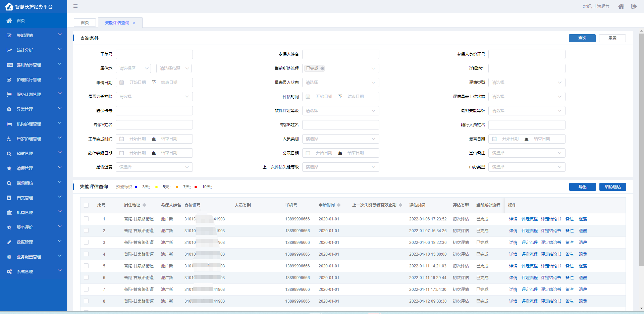The height and width of the screenshot is (314, 644).
Task: Open the 最终失能等级 dropdown
Action: point(527,111)
